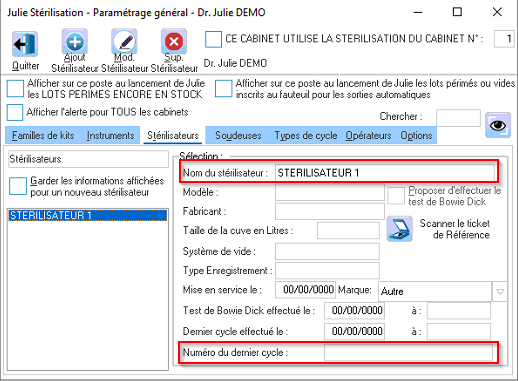Tick 'Afficher l'alerte pour TOUS les cabinets'
This screenshot has width=518, height=381.
15,112
